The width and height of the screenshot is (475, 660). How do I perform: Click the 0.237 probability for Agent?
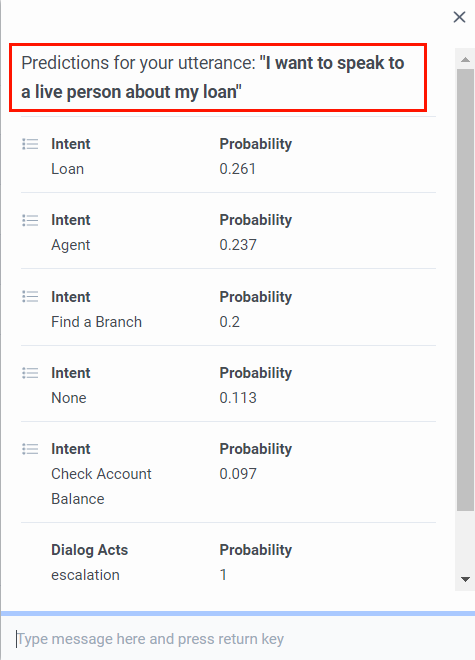click(238, 245)
